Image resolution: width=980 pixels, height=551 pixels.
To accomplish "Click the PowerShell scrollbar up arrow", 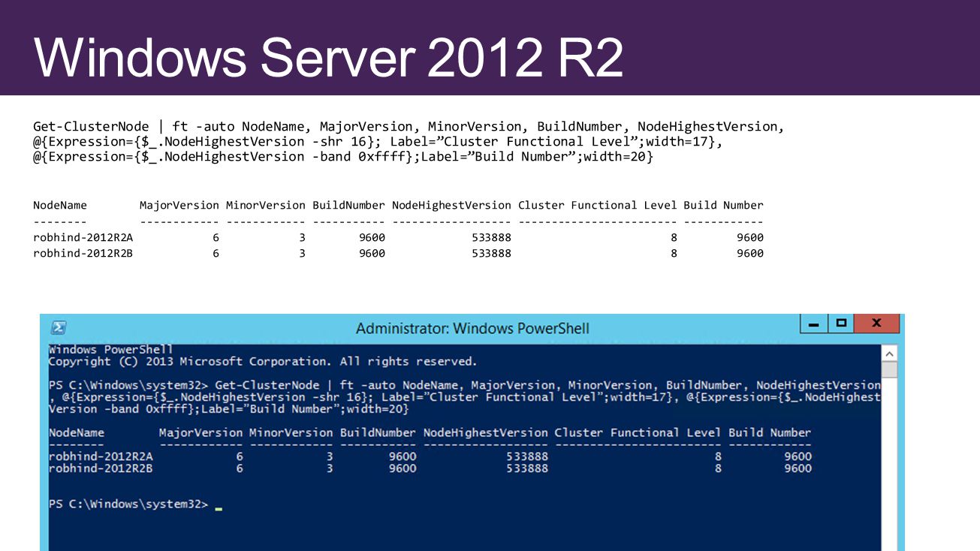I will [x=889, y=354].
